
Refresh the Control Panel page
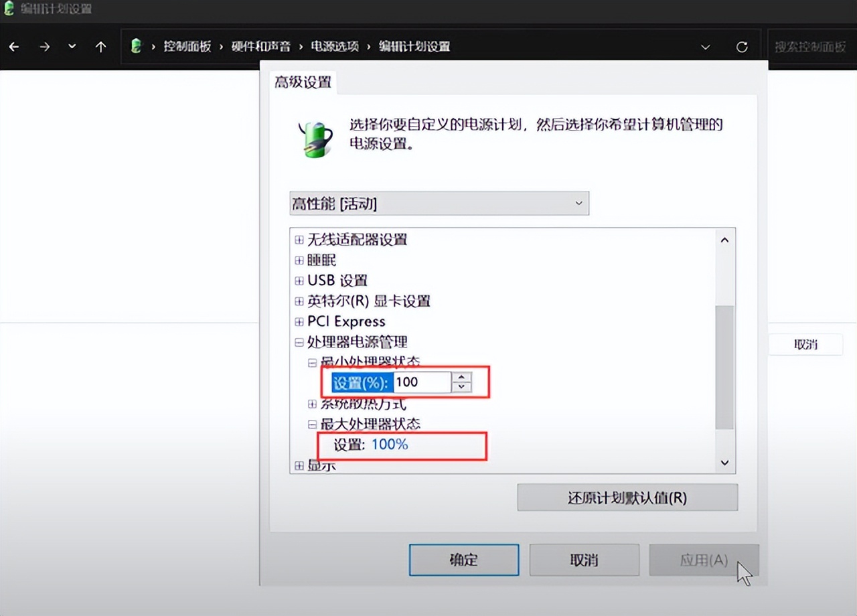click(x=742, y=47)
